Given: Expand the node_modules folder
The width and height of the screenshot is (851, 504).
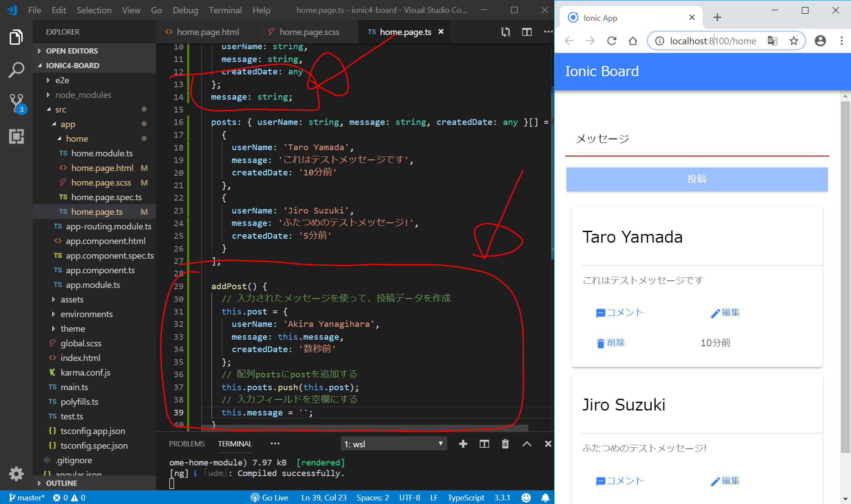Looking at the screenshot, I should tap(83, 95).
